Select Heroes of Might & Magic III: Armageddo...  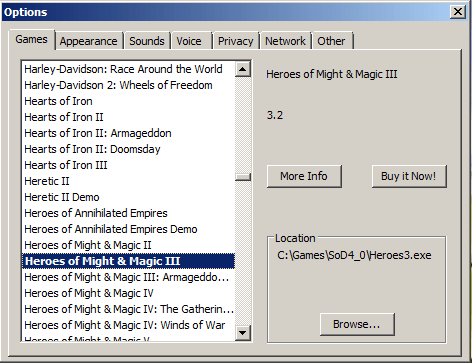(x=128, y=277)
